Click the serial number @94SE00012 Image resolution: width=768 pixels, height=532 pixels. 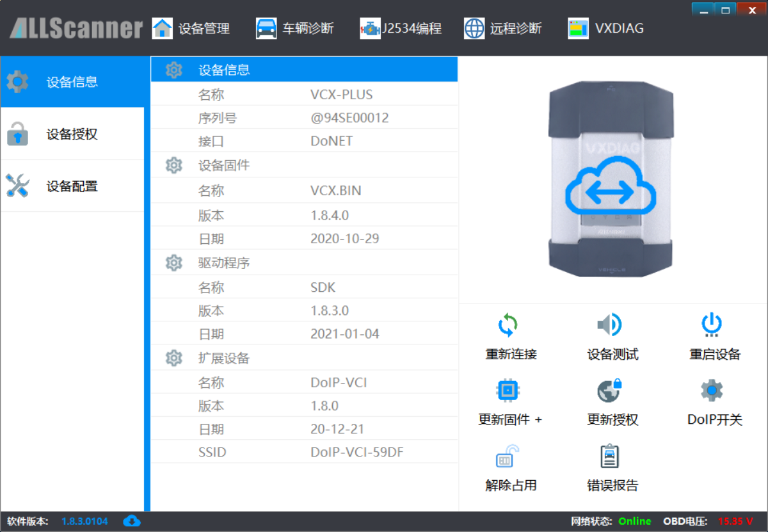349,118
